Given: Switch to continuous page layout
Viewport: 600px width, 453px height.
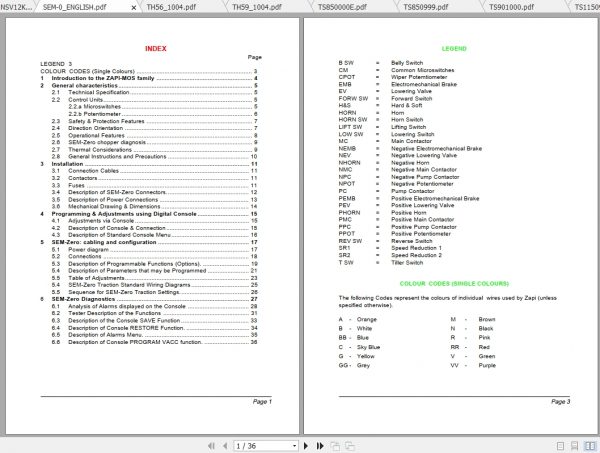Looking at the screenshot, I should (574, 446).
